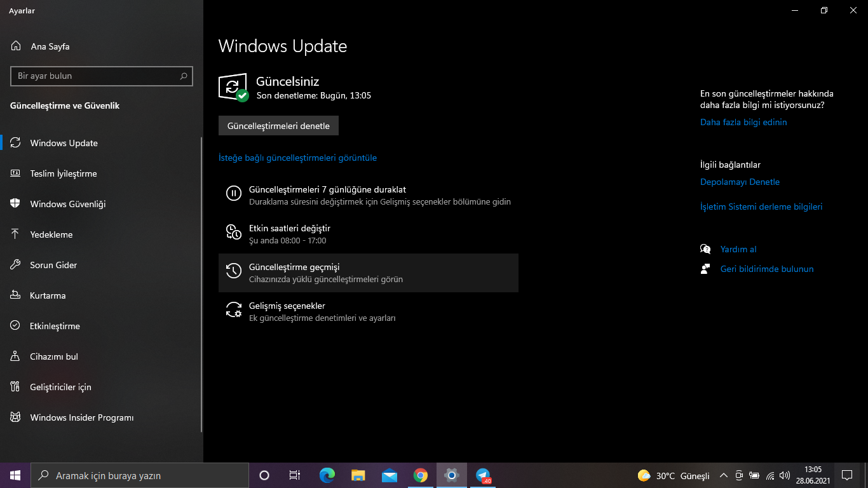868x488 pixels.
Task: Open Teslim İyileştirme settings page
Action: 102,173
